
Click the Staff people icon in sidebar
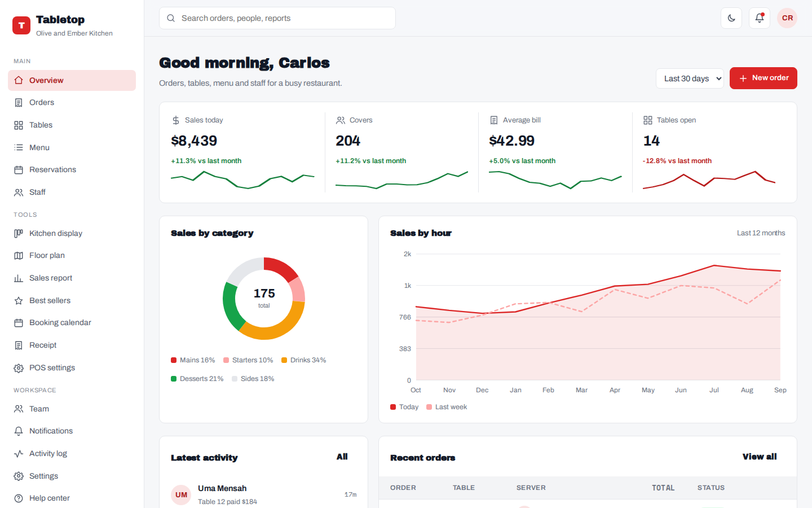tap(19, 192)
